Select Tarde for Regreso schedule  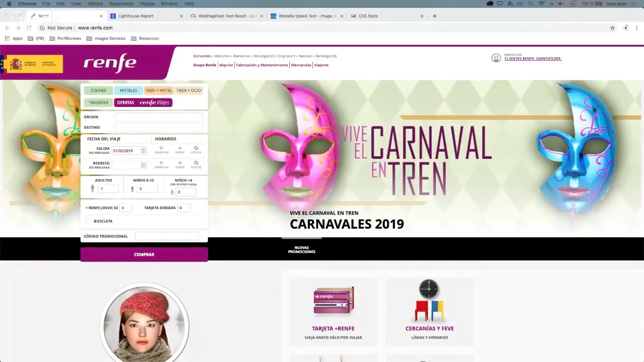tap(180, 164)
